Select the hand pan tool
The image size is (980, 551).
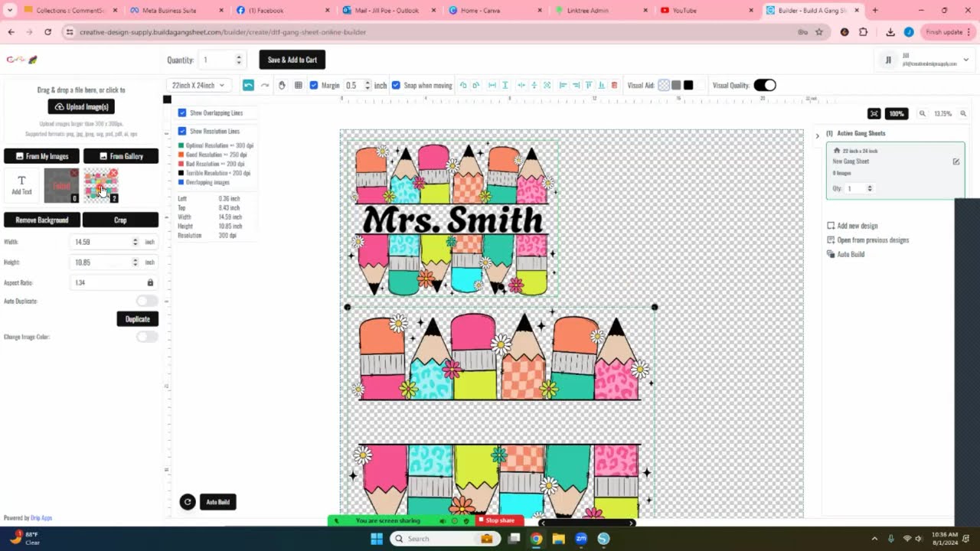coord(282,85)
